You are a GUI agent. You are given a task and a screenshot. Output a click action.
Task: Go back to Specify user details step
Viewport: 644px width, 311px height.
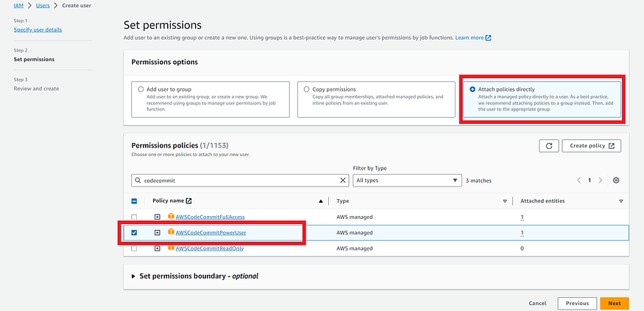point(38,29)
